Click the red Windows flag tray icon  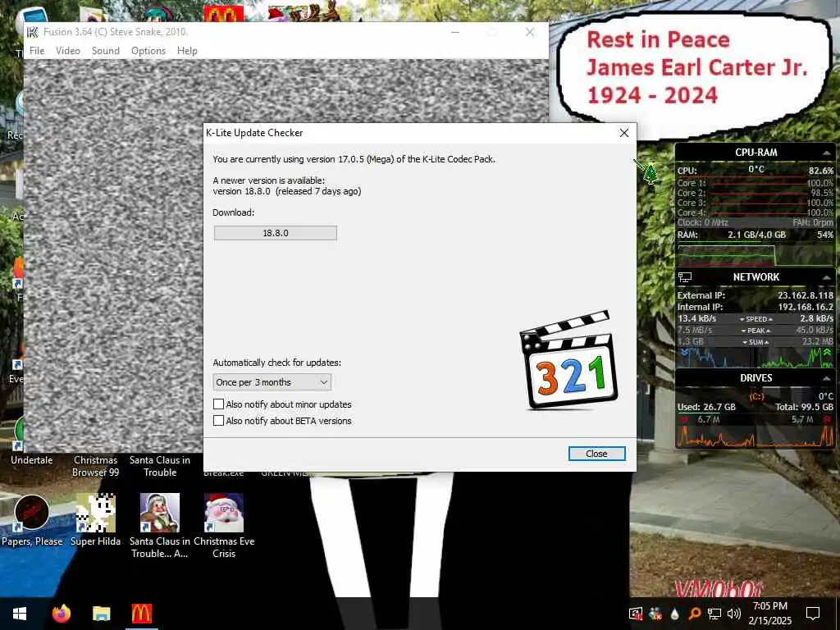click(x=636, y=614)
